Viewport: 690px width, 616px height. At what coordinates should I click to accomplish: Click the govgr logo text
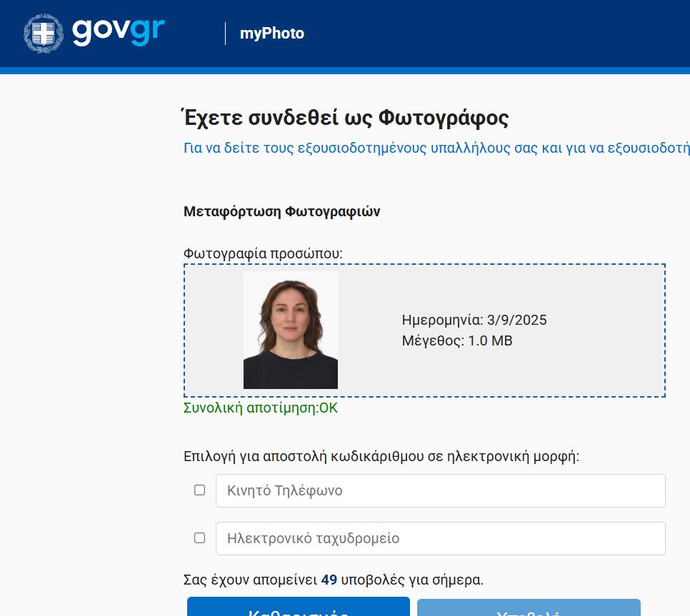pos(119,32)
